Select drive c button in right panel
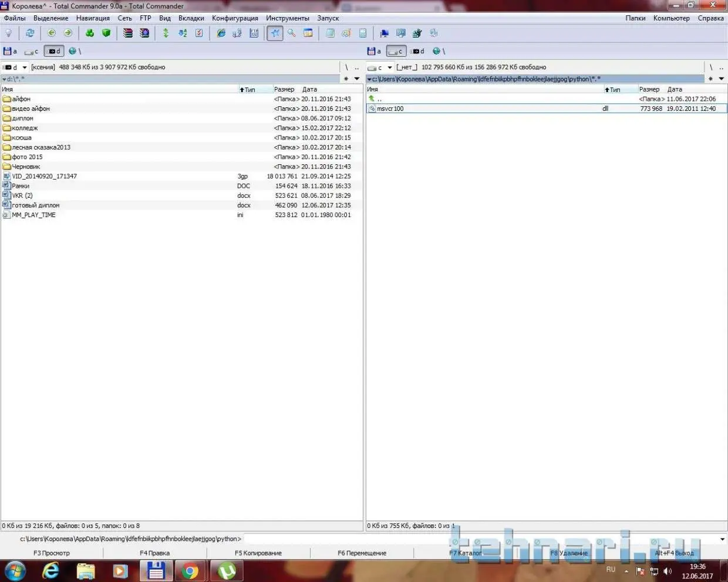This screenshot has width=728, height=582. click(396, 51)
